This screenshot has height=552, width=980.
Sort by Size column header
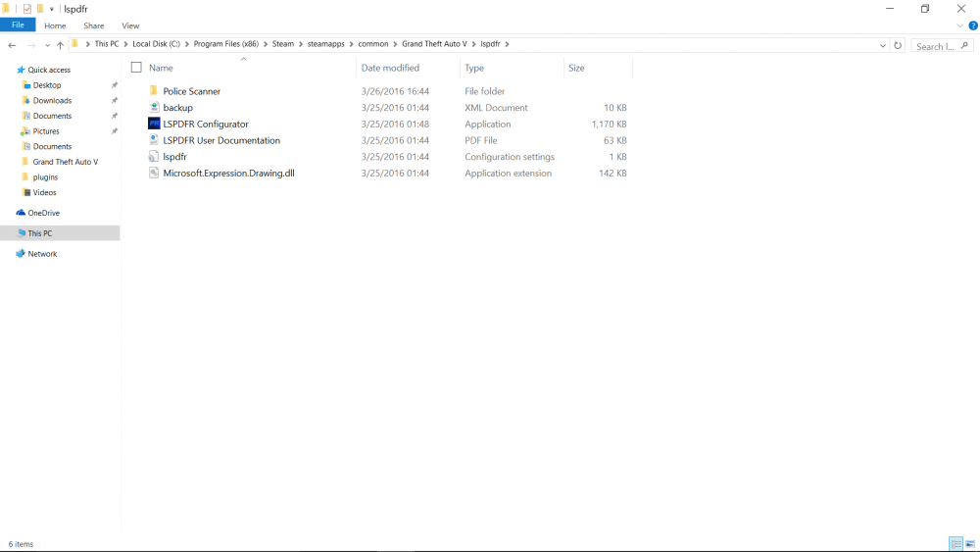(576, 68)
